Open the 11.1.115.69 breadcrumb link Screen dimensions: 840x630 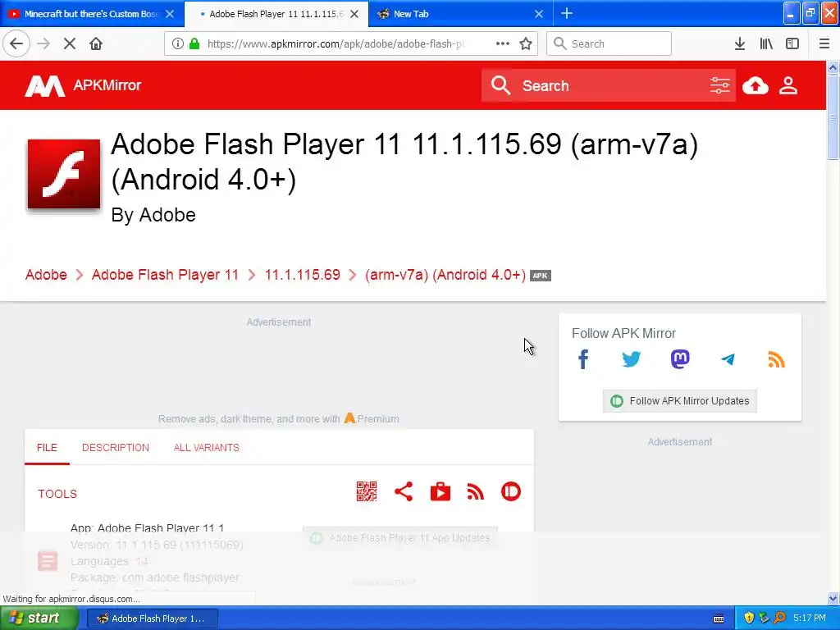302,274
